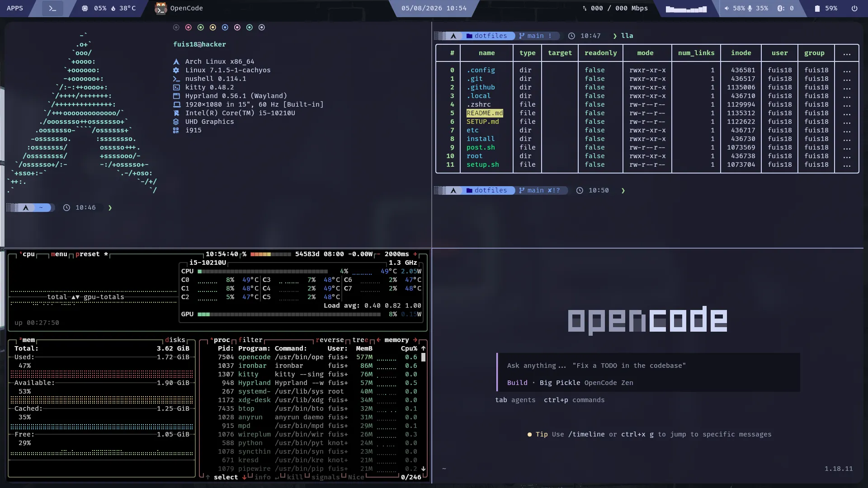Screen dimensions: 868x488
Task: Select the opencode process row in btop
Action: pos(317,357)
